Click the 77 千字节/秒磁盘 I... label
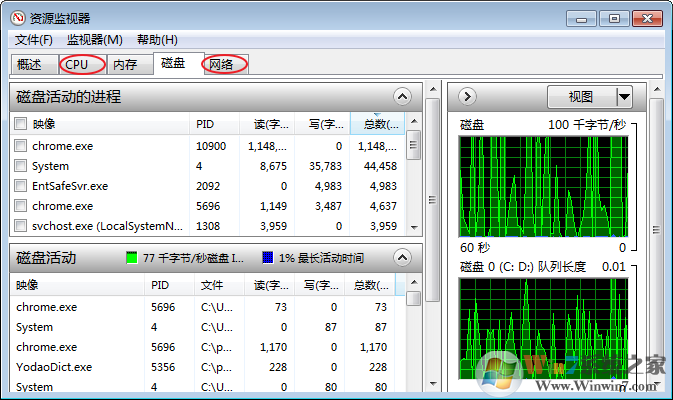 [193, 258]
